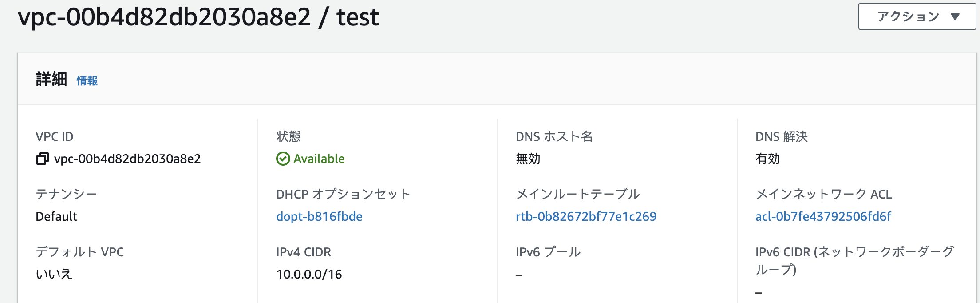
Task: Copy the VPC ID with the copy icon
Action: 42,159
